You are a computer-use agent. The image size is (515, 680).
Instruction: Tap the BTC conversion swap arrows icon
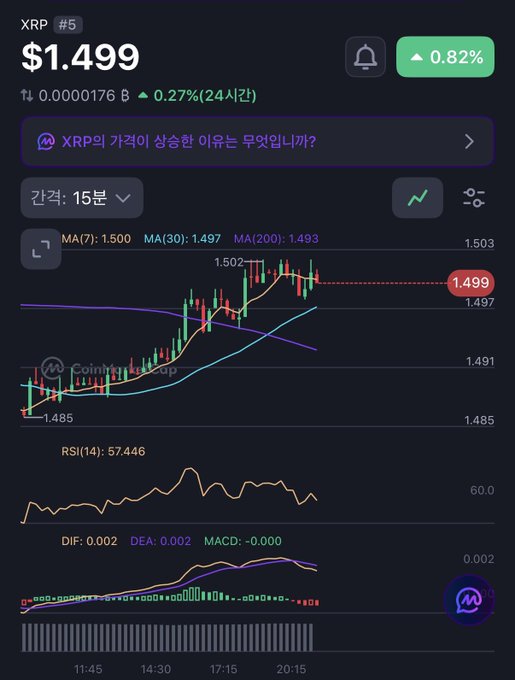[x=27, y=95]
